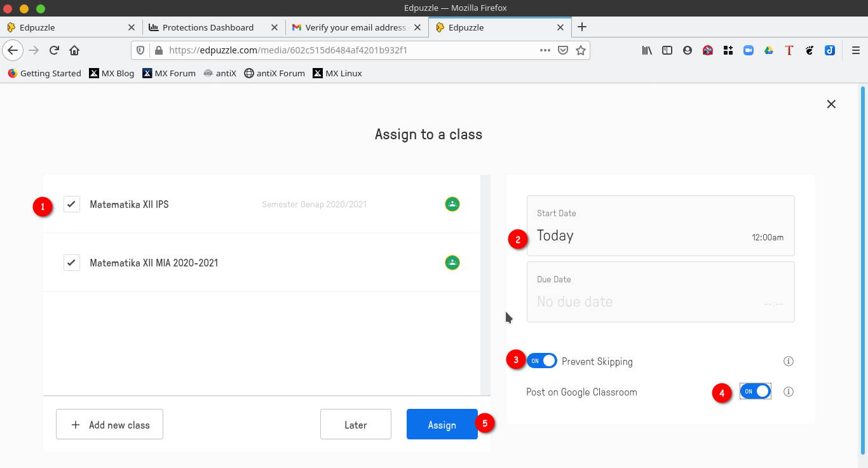Reload the current page
This screenshot has width=868, height=468.
(54, 50)
